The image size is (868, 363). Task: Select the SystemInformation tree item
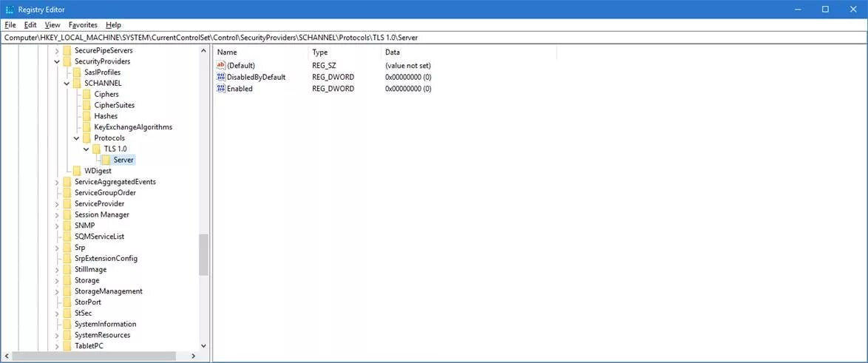[x=105, y=325]
